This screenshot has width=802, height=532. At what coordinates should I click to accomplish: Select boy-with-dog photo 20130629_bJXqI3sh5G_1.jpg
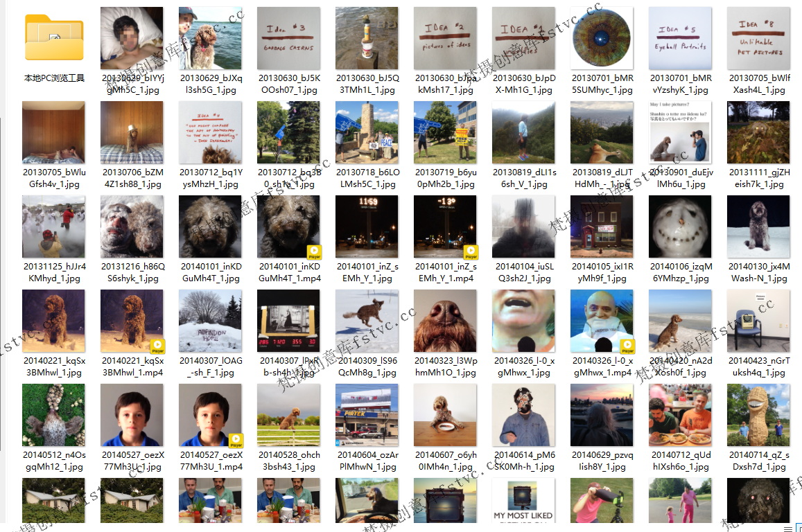[210, 38]
